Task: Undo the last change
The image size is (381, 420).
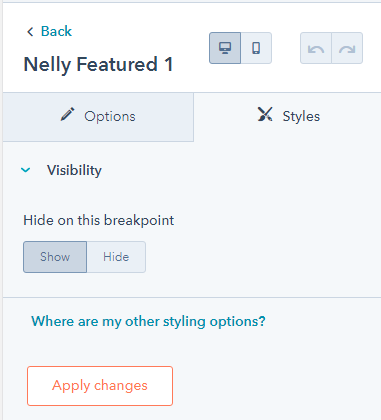Action: (316, 48)
